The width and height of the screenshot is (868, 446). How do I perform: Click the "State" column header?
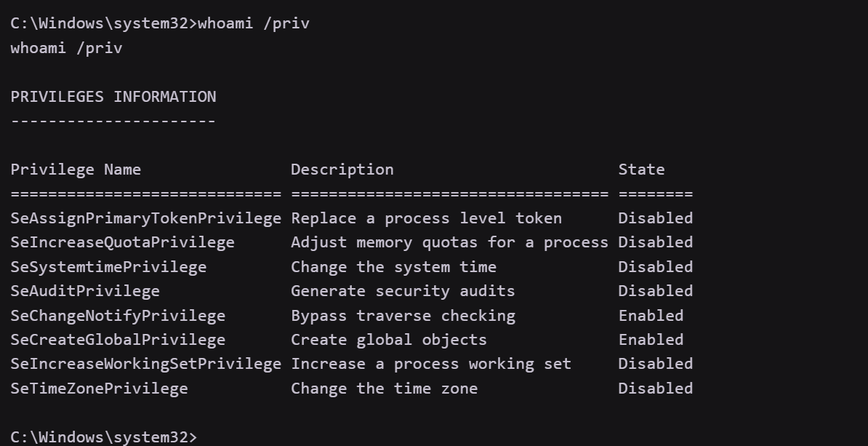tap(641, 170)
